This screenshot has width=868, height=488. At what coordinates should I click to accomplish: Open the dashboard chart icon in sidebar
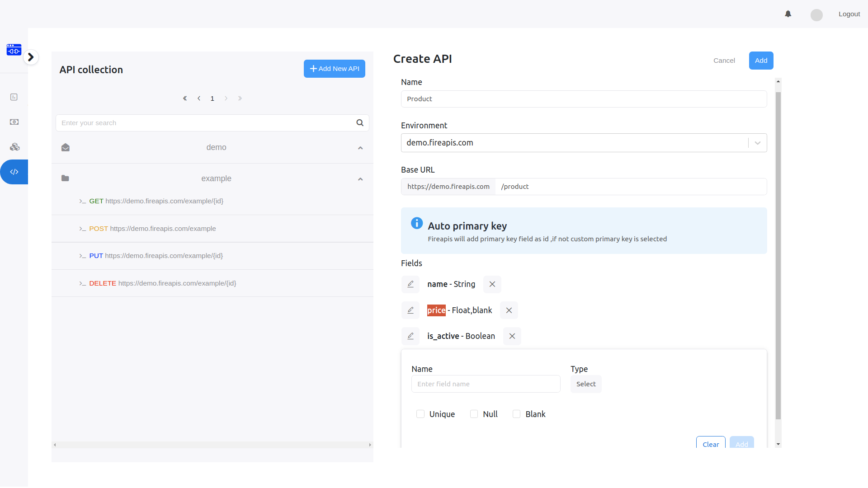[14, 97]
